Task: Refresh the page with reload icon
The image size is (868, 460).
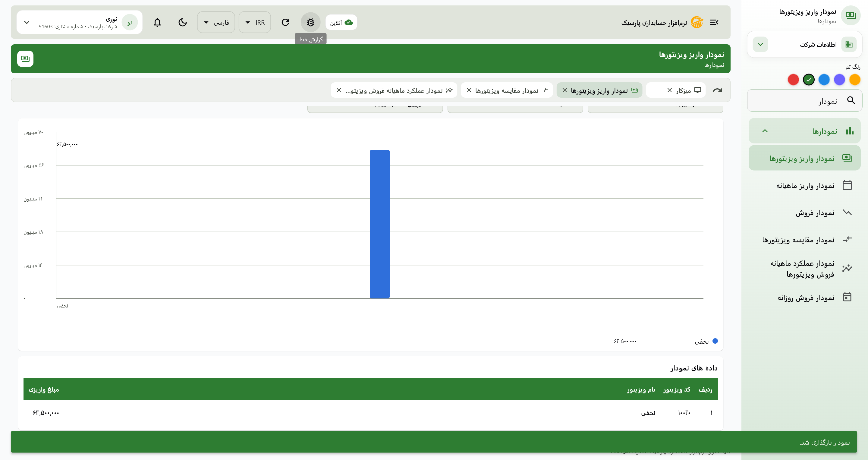Action: pyautogui.click(x=285, y=22)
